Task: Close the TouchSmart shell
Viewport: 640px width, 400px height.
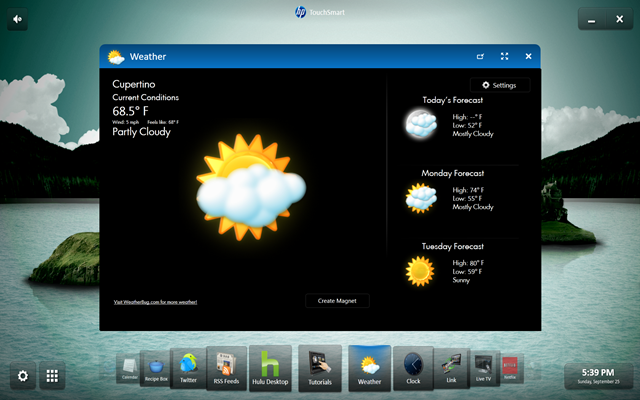Action: [x=620, y=19]
